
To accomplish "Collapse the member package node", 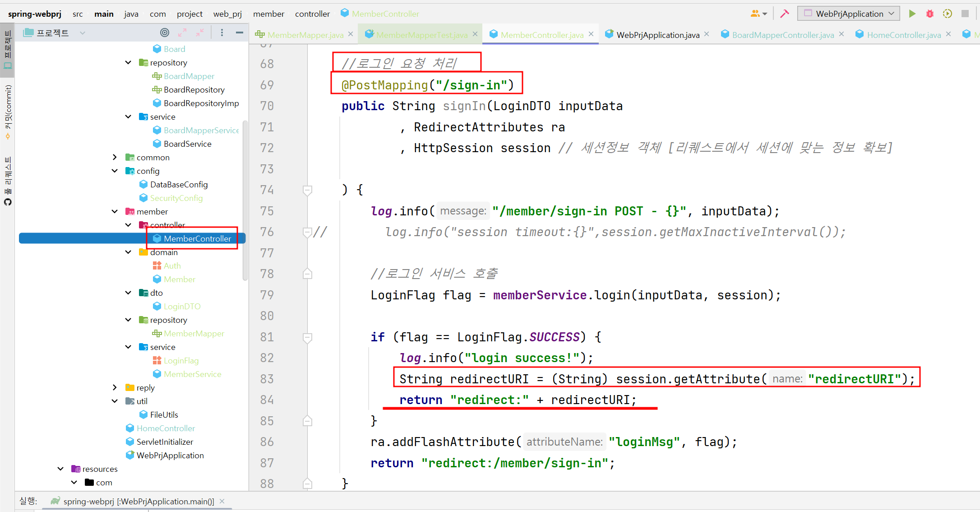I will point(115,211).
